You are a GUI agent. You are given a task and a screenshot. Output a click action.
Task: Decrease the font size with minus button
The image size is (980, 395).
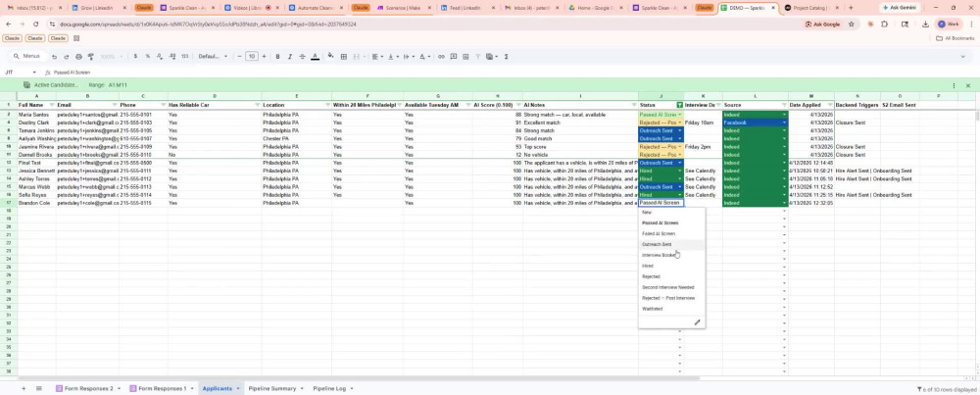[239, 56]
